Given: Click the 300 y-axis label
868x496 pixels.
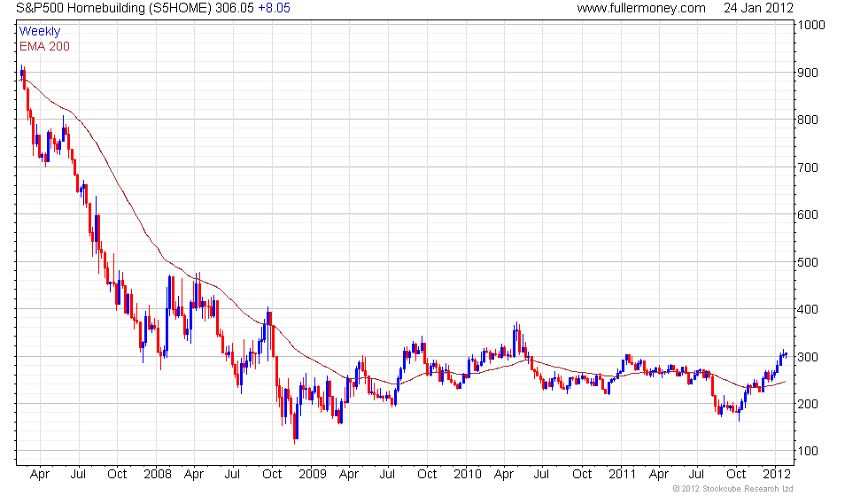Looking at the screenshot, I should (808, 356).
